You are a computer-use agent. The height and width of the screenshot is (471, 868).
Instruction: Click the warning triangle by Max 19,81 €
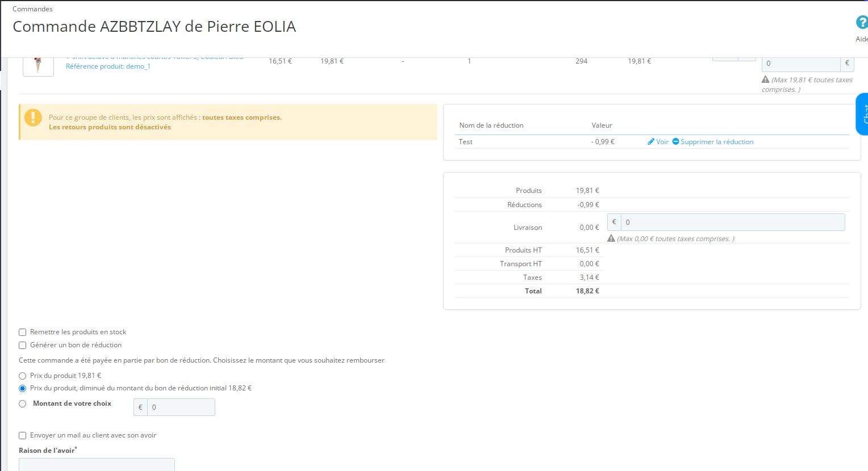point(765,80)
